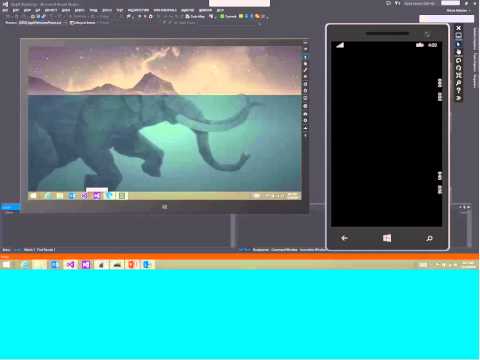The image size is (480, 360).
Task: Open the first menu in Visual Studio menu bar
Action: 5,10
